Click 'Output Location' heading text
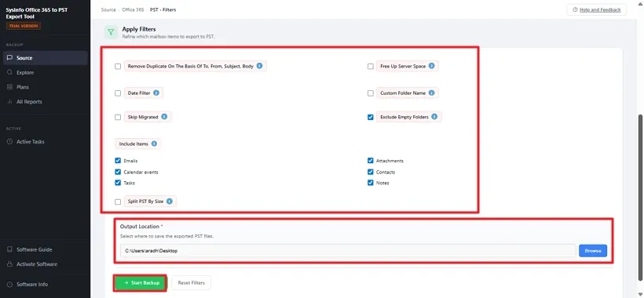Viewport: 644px width, 298px height. pos(139,227)
